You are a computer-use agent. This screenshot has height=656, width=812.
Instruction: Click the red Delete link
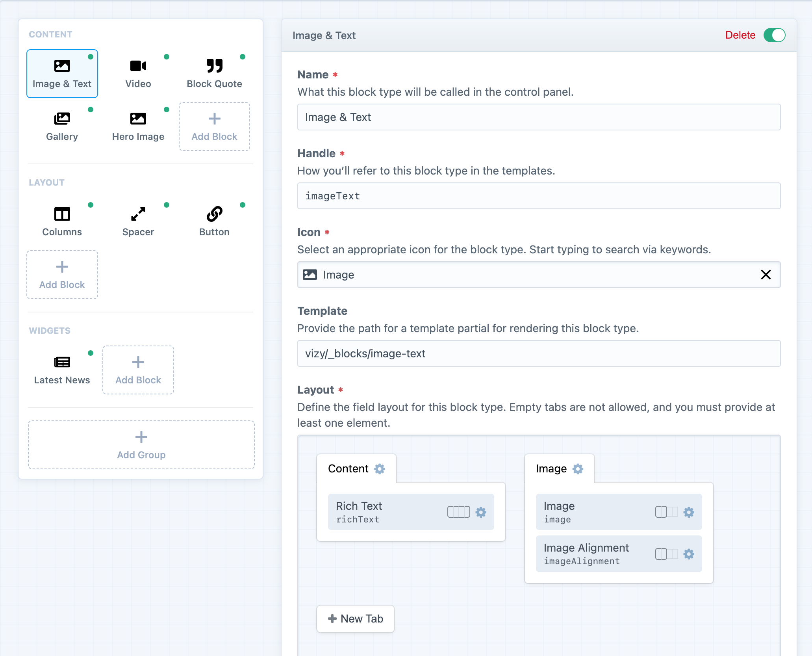[740, 35]
